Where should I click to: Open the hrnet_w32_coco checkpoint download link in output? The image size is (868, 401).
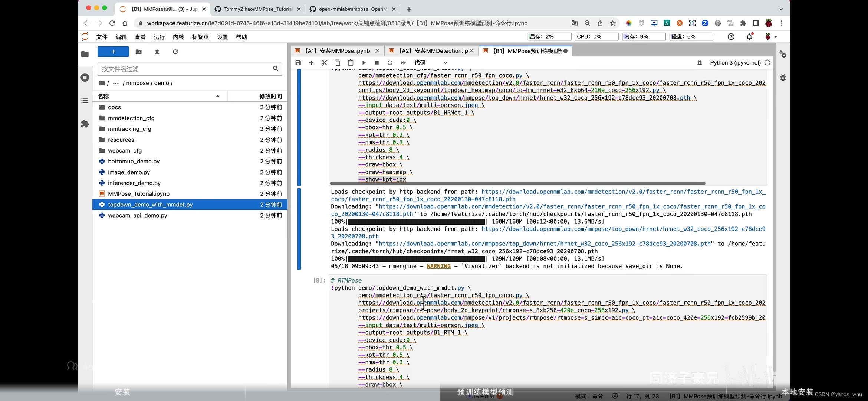pyautogui.click(x=545, y=244)
